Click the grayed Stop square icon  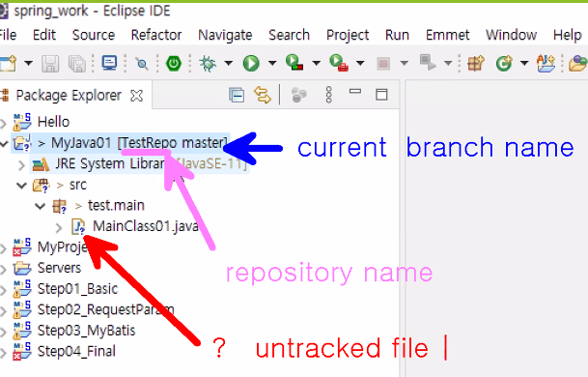tap(383, 64)
